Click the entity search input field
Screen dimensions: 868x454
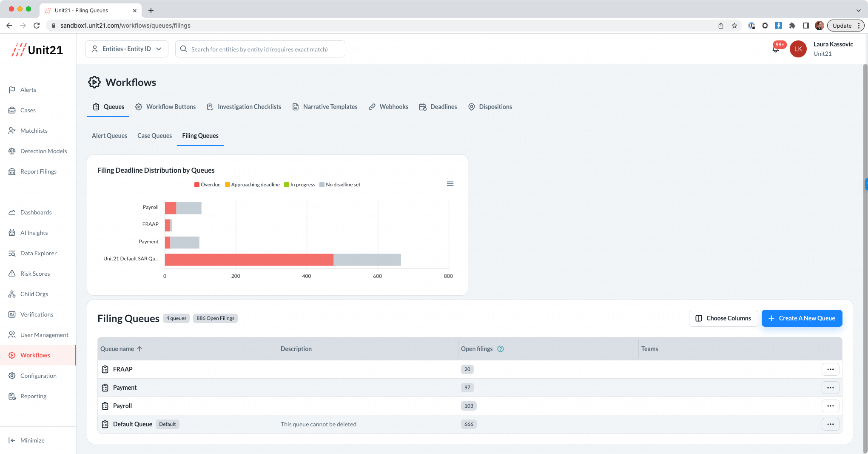coord(260,49)
